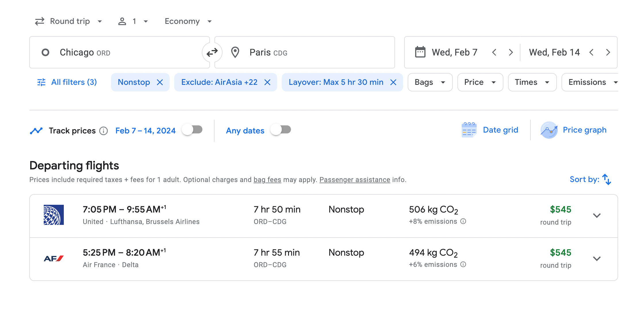This screenshot has width=644, height=310.
Task: Open the Bags filter menu
Action: (x=430, y=82)
